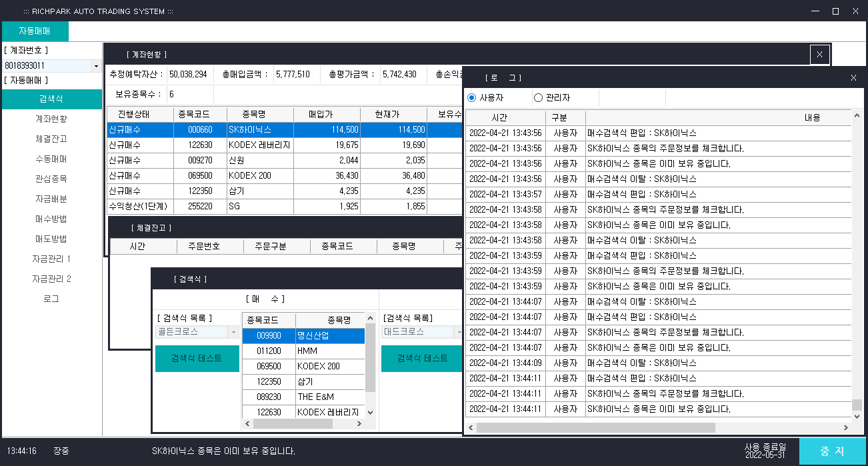Select the 관리자 radio button
Image resolution: width=868 pixels, height=466 pixels.
[x=538, y=98]
